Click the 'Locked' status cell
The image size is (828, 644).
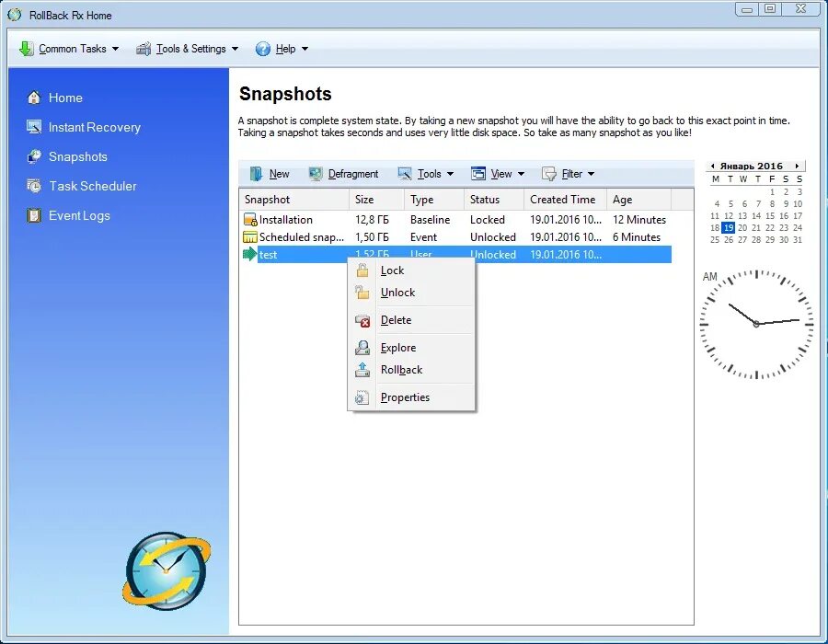click(488, 220)
